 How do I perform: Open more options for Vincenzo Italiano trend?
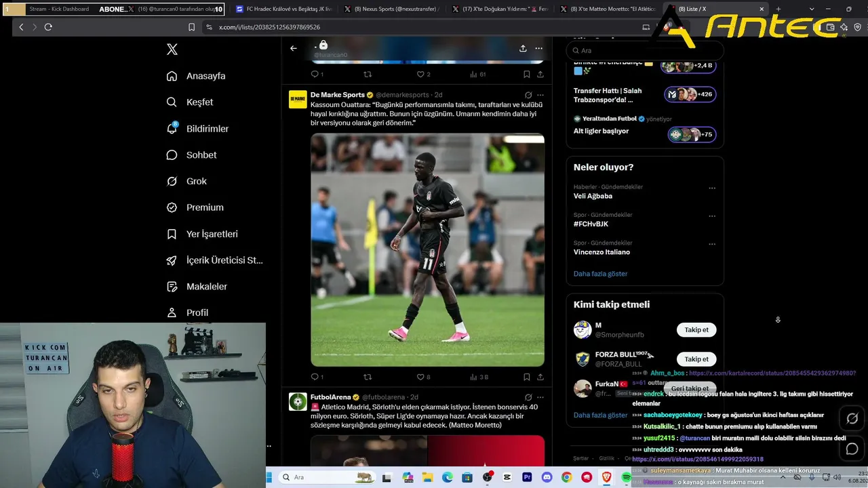pyautogui.click(x=712, y=244)
